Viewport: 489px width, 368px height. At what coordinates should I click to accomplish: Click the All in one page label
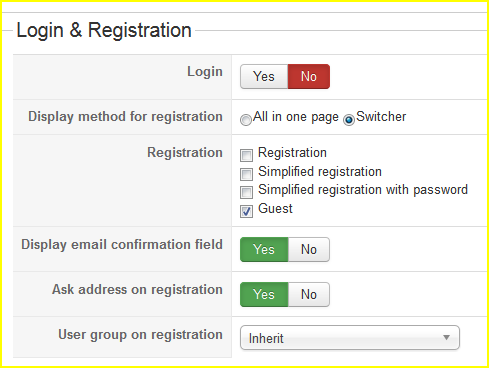pyautogui.click(x=296, y=117)
